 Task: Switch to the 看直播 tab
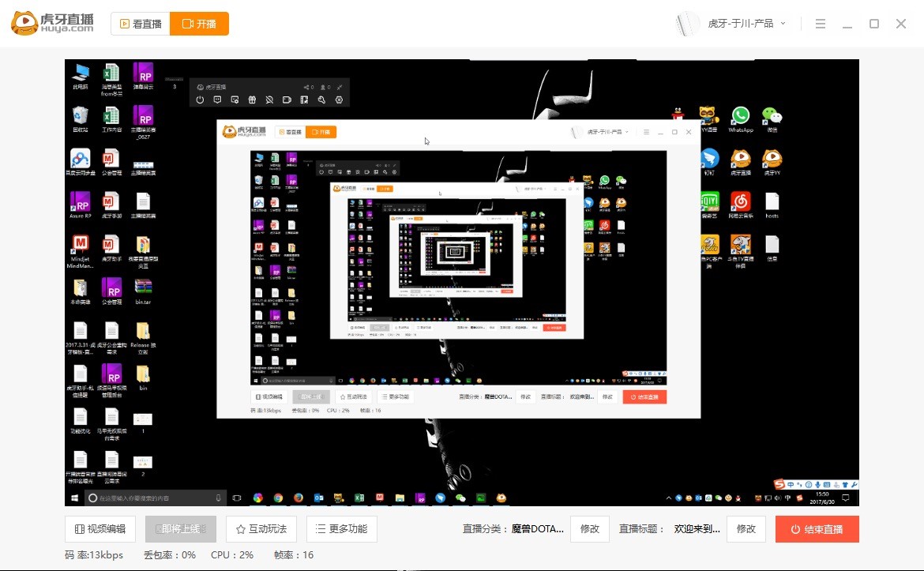[141, 24]
